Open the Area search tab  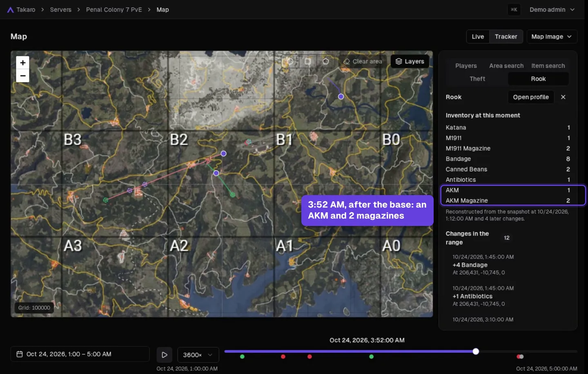point(506,66)
